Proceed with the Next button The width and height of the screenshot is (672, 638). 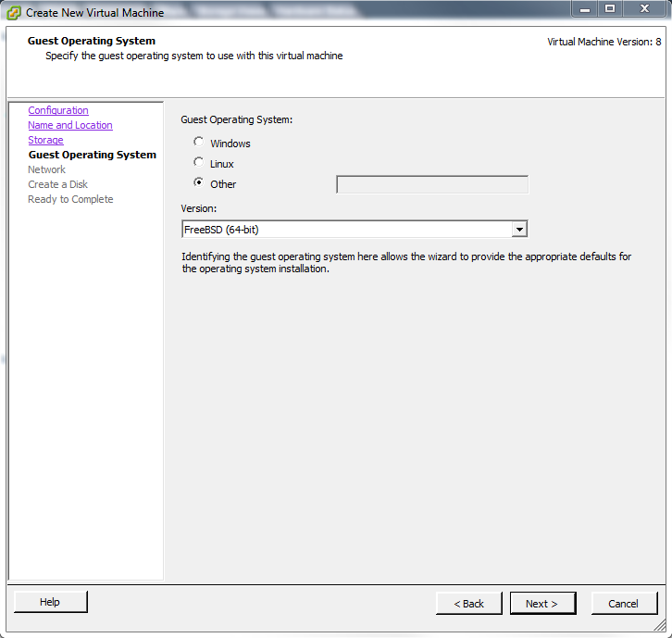click(542, 604)
